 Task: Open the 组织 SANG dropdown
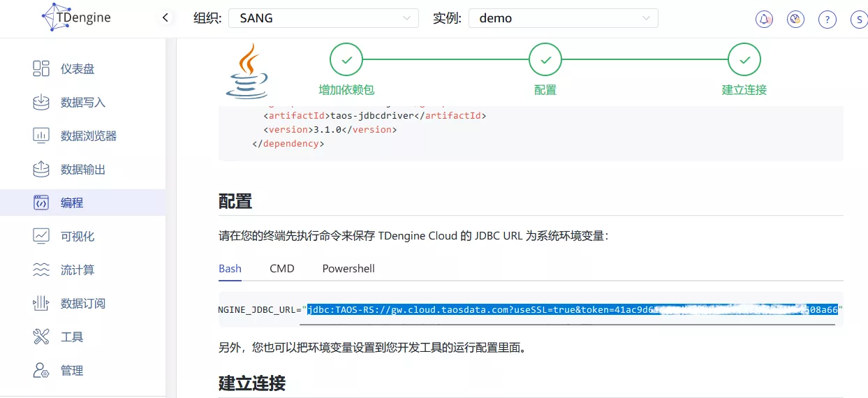tap(323, 18)
